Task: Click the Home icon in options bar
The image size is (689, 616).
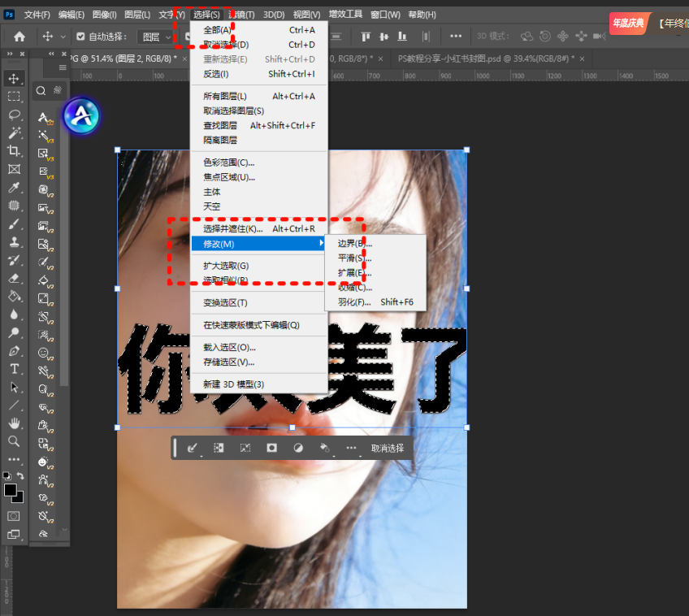Action: [19, 37]
